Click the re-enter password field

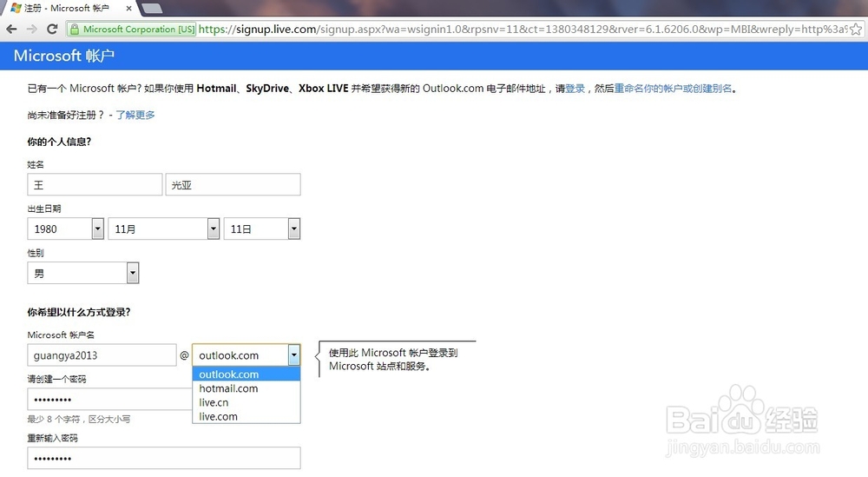(164, 458)
